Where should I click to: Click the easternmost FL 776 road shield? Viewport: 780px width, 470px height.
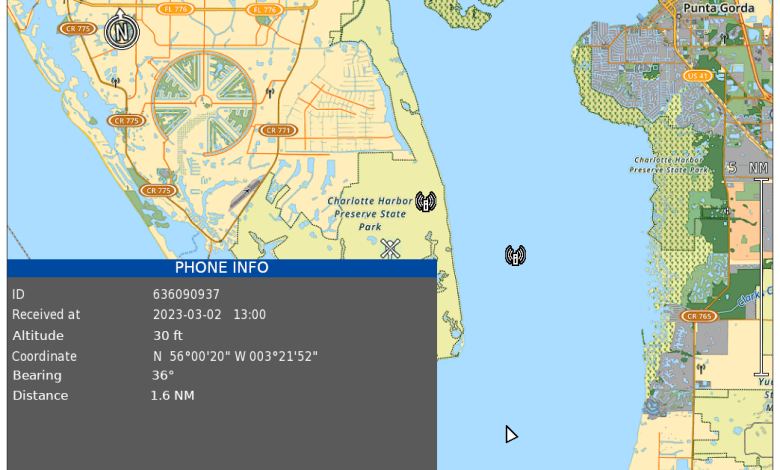[x=265, y=10]
